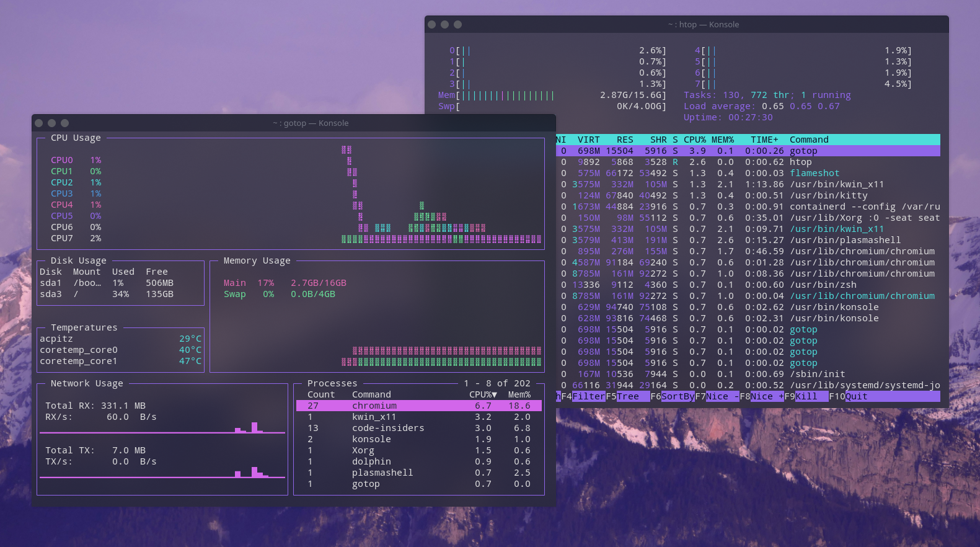Select the htop process row in htop
Screen dimensions: 980x547
pos(748,162)
